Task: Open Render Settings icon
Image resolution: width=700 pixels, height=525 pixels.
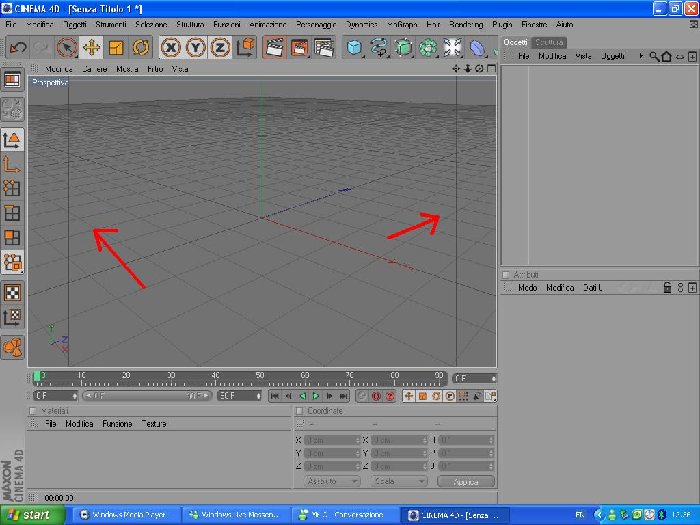Action: pyautogui.click(x=324, y=47)
